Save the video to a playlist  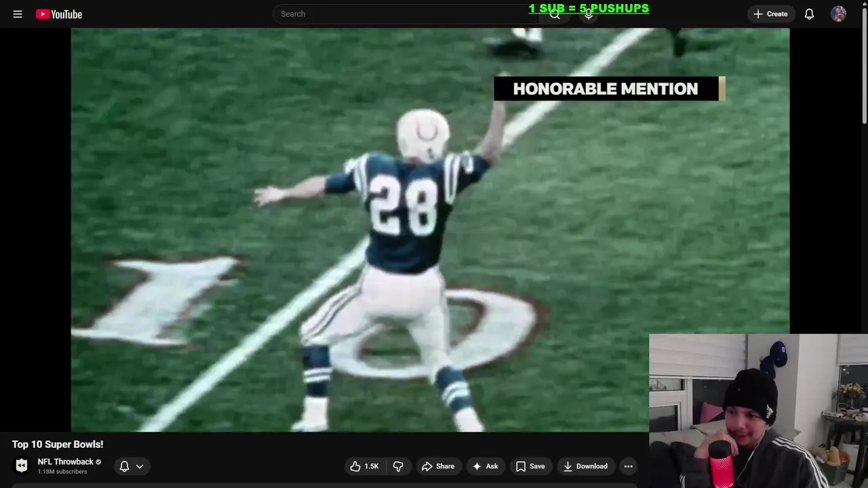(530, 466)
